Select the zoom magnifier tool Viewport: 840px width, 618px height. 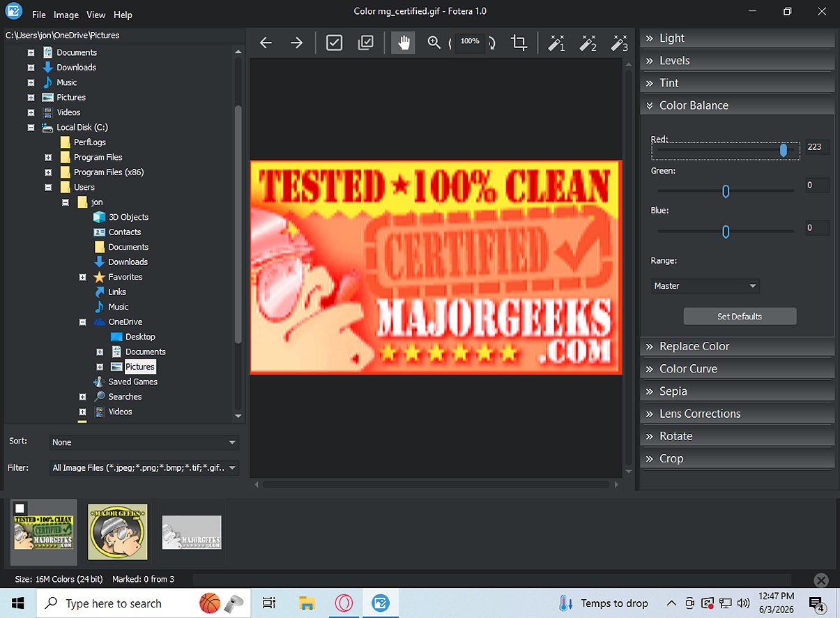(x=434, y=43)
